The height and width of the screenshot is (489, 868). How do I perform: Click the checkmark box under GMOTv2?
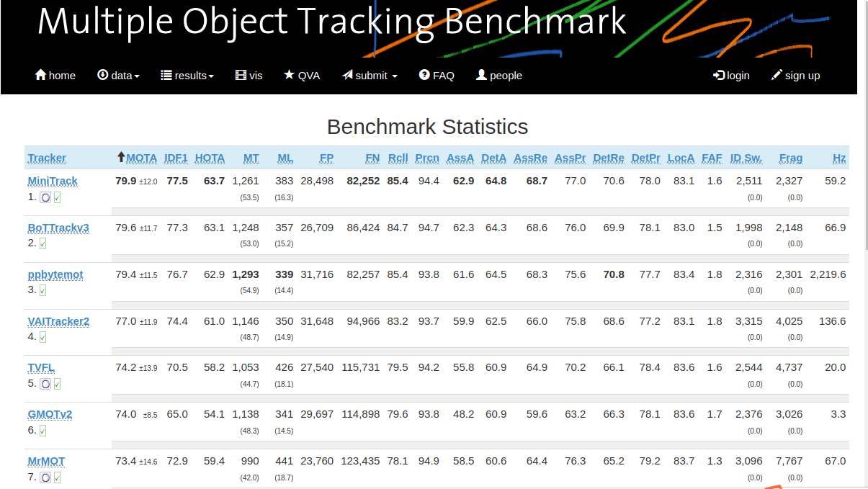click(42, 431)
